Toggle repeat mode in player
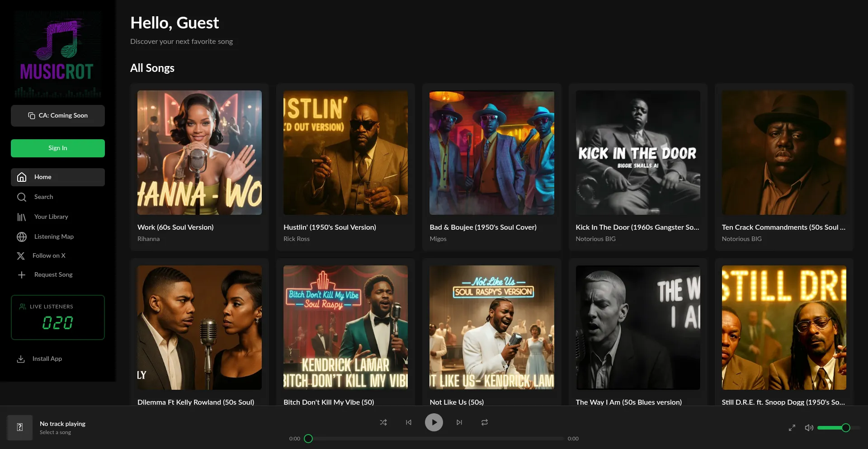 coord(485,422)
